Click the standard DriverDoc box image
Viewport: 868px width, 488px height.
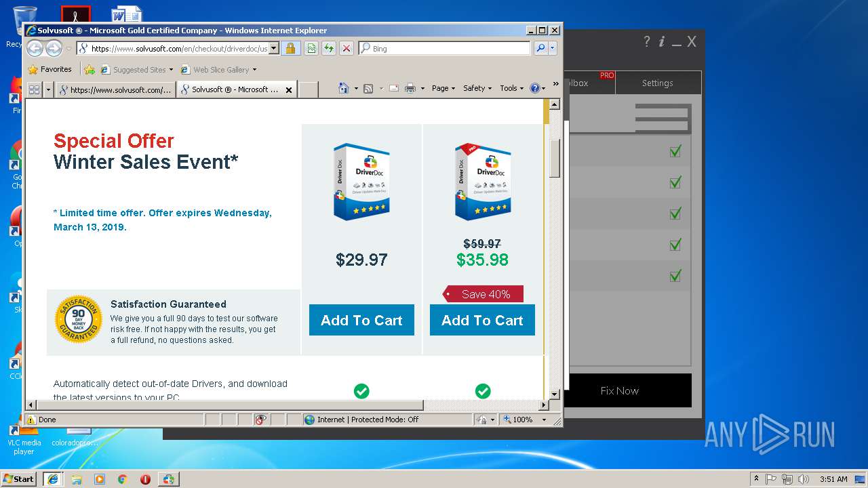(361, 181)
